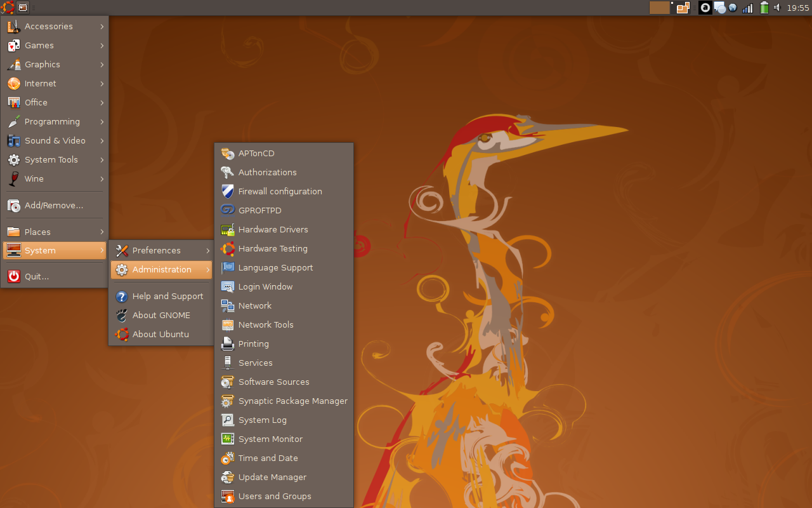Click the first workspace in the switcher
Screen dimensions: 812x508
click(659, 8)
